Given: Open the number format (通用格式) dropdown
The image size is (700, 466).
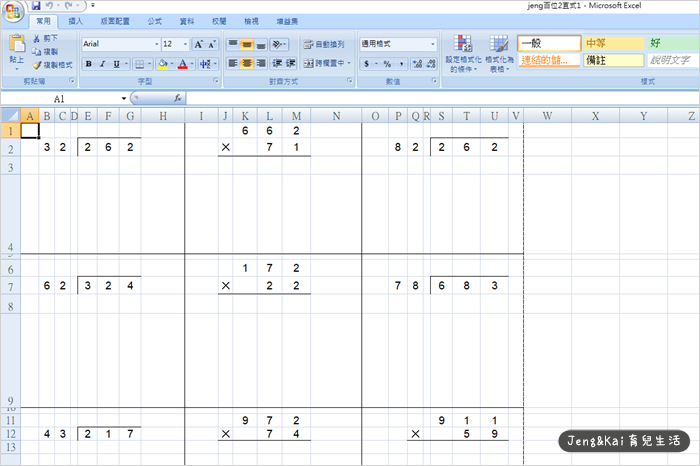Looking at the screenshot, I should pos(433,44).
